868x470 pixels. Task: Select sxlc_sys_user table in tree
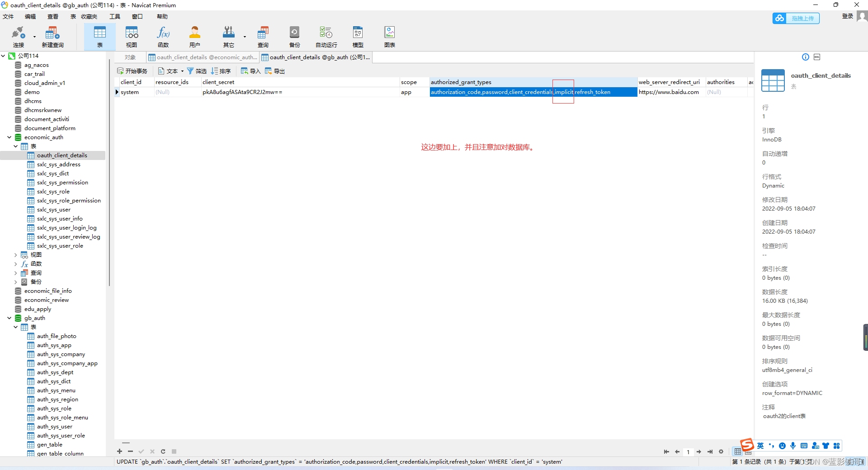coord(54,210)
